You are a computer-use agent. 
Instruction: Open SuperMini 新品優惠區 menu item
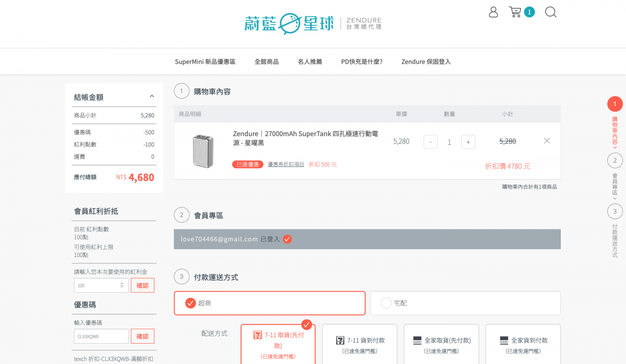(x=205, y=62)
